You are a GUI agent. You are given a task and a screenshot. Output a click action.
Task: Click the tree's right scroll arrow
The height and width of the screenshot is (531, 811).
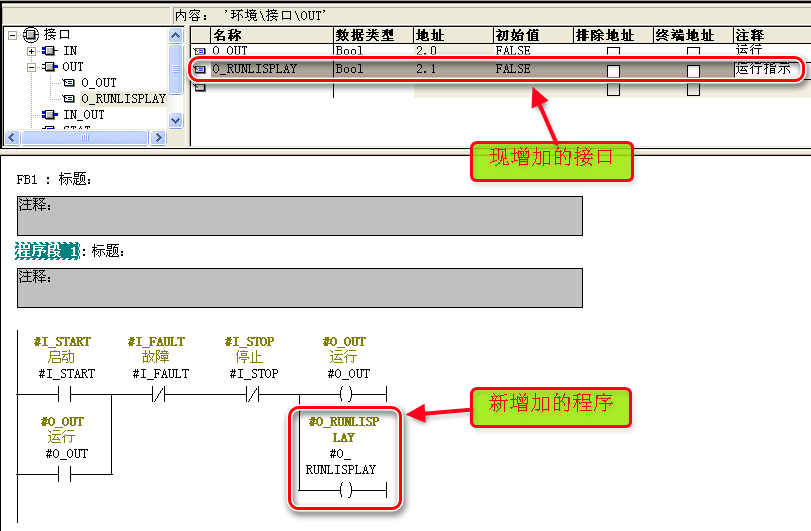[158, 138]
